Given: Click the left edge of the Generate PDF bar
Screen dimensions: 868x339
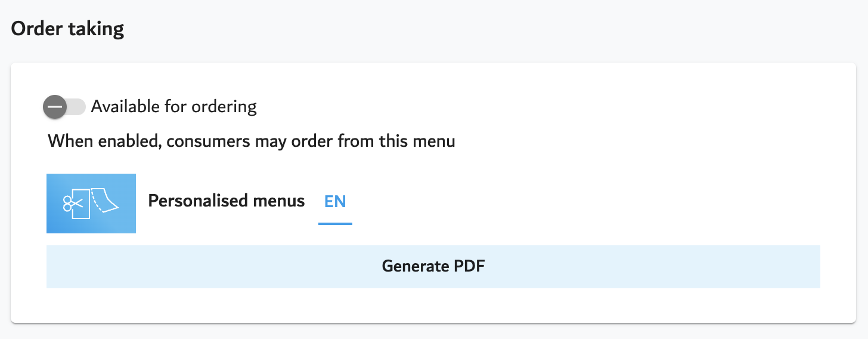Looking at the screenshot, I should [54, 267].
